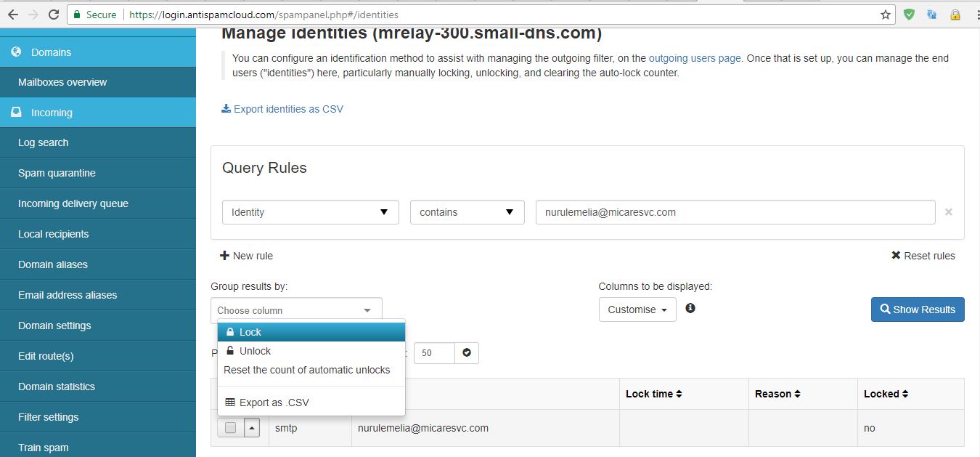The image size is (980, 457).
Task: Open the Identity field dropdown
Action: pos(310,212)
